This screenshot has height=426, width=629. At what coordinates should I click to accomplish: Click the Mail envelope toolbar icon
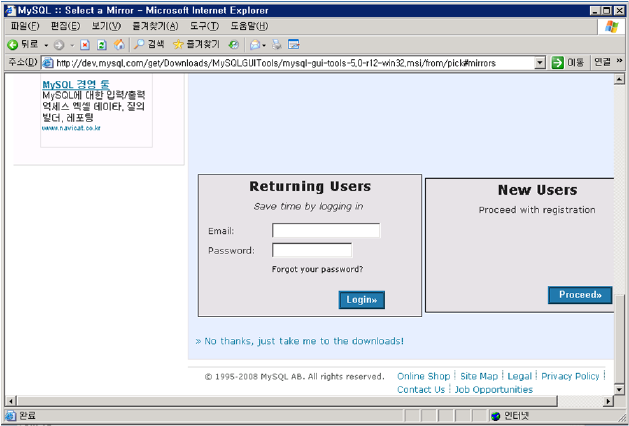(255, 45)
